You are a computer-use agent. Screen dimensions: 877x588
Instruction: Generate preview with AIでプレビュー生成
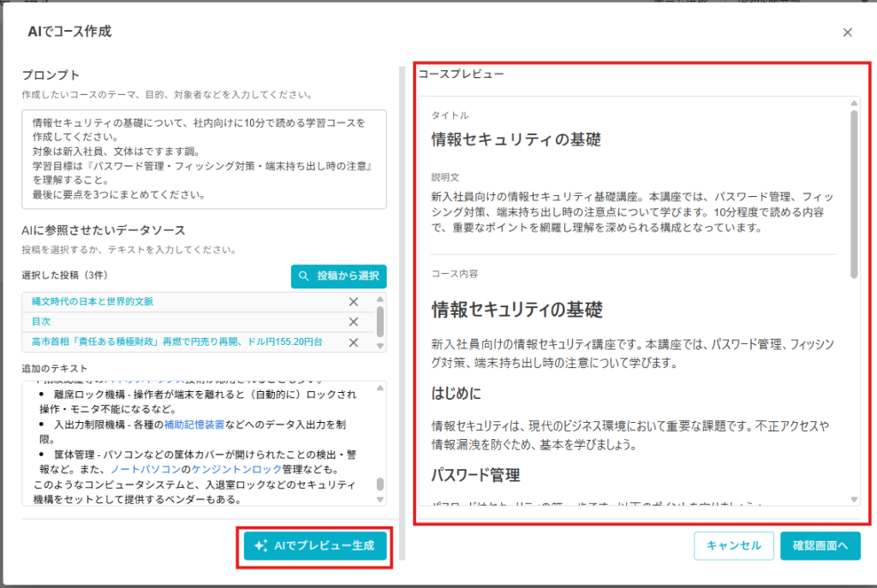[x=314, y=545]
